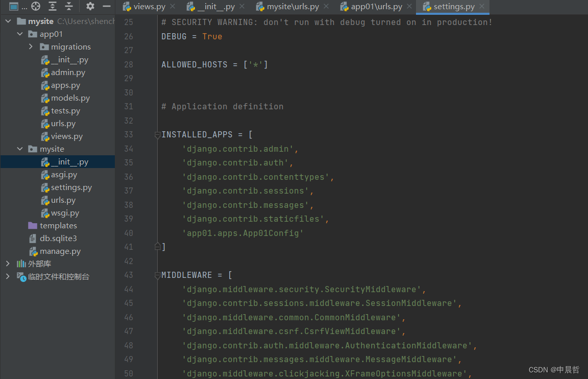Expand the 外部库 external libraries node
Screen dimensions: 588x379
point(7,264)
